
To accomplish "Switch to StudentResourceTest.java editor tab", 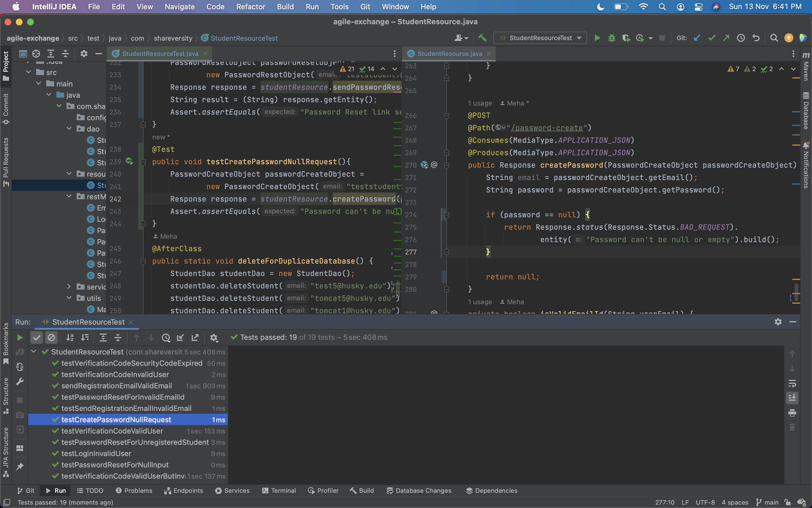I will [x=160, y=54].
